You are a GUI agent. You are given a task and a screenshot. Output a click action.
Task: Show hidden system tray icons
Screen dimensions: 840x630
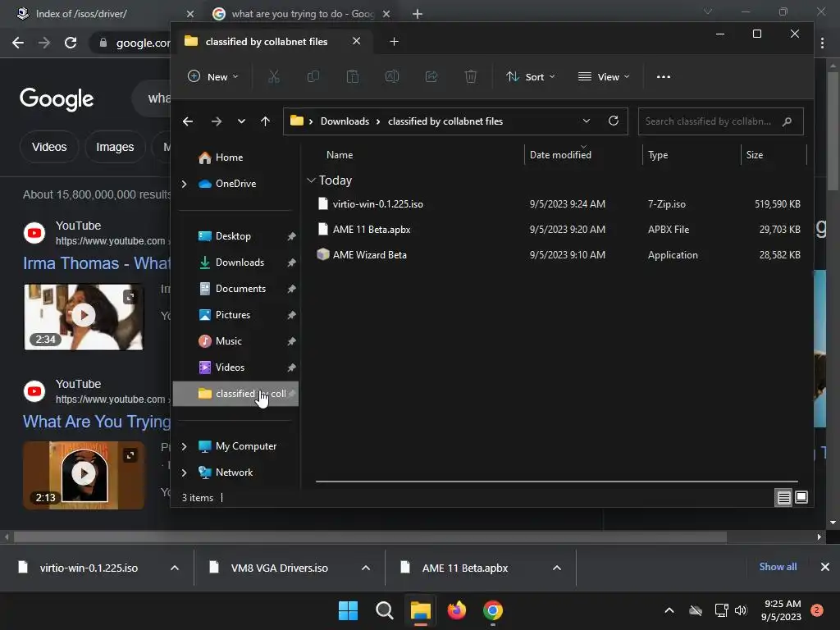(x=669, y=610)
